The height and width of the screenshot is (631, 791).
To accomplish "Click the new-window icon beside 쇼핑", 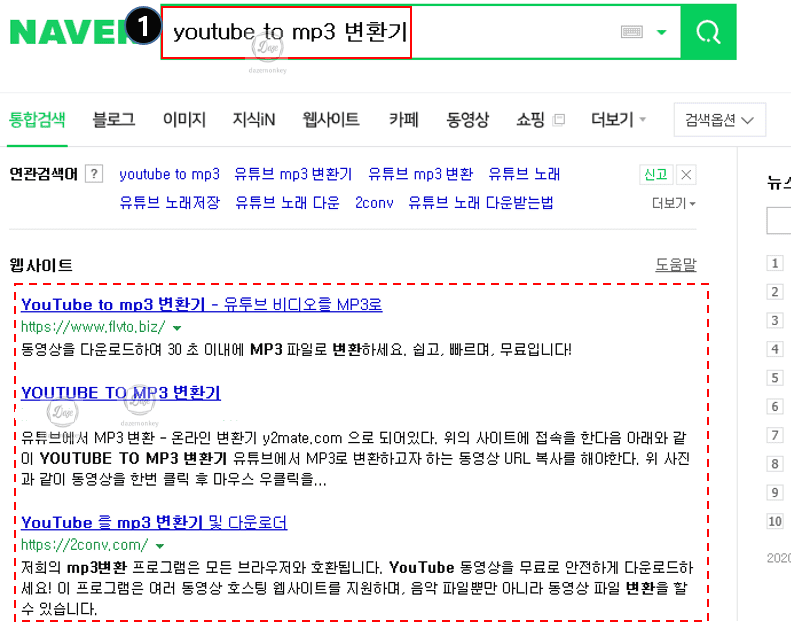I will [x=558, y=120].
